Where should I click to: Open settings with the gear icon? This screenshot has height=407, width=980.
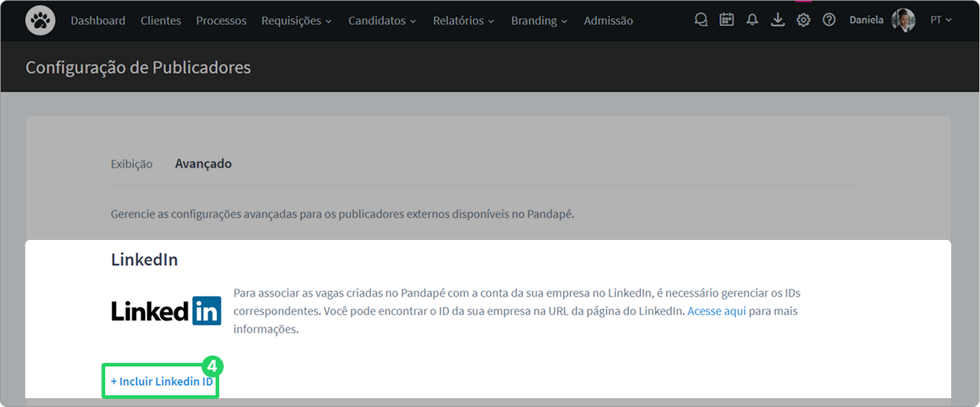(803, 20)
